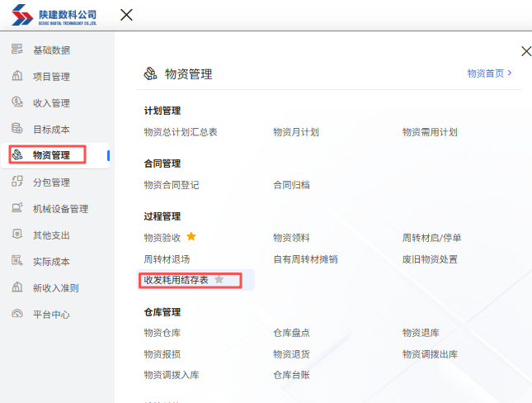This screenshot has width=532, height=403.
Task: Open 新收入准则 in the left menu
Action: (x=55, y=287)
